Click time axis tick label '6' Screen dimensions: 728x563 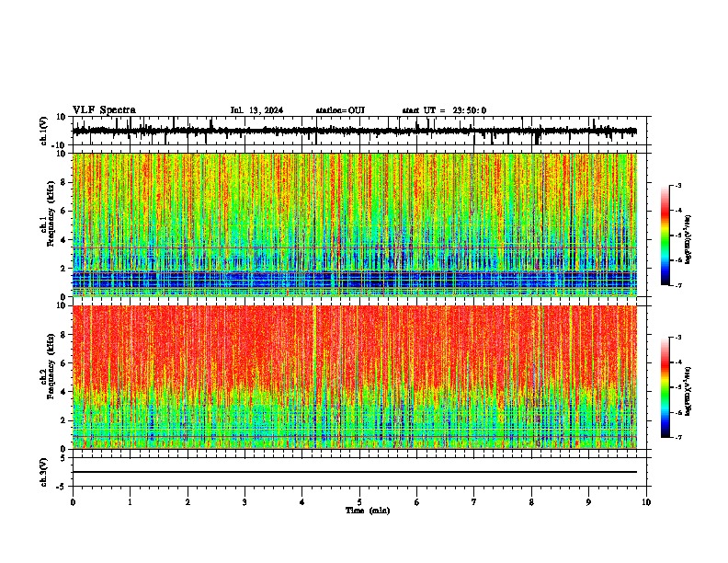(x=417, y=502)
